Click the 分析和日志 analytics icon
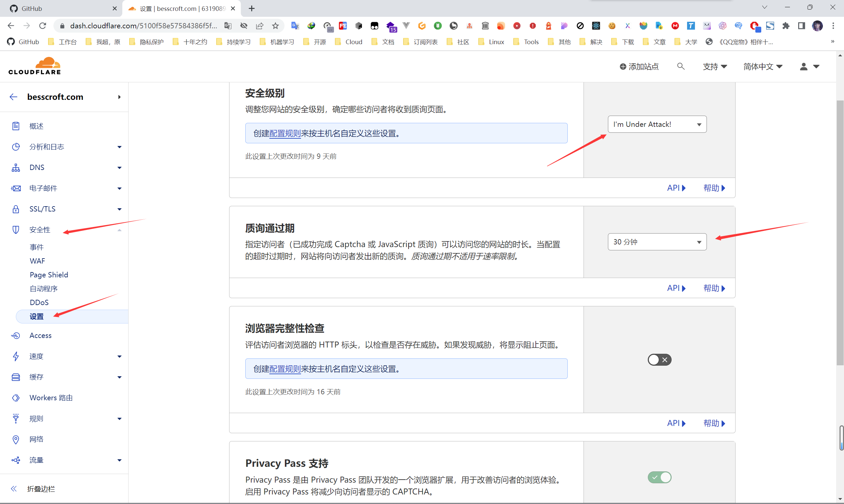 15,147
